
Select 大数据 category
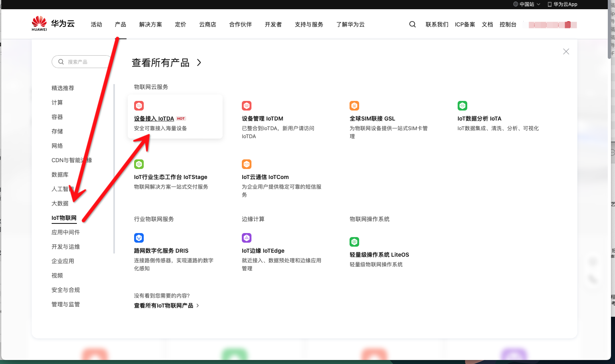60,203
